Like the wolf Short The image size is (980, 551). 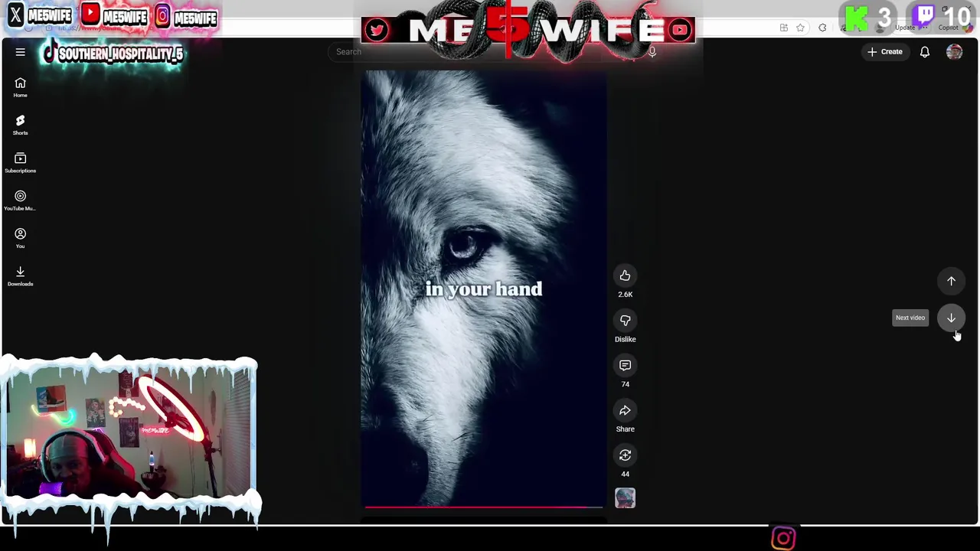coord(625,275)
